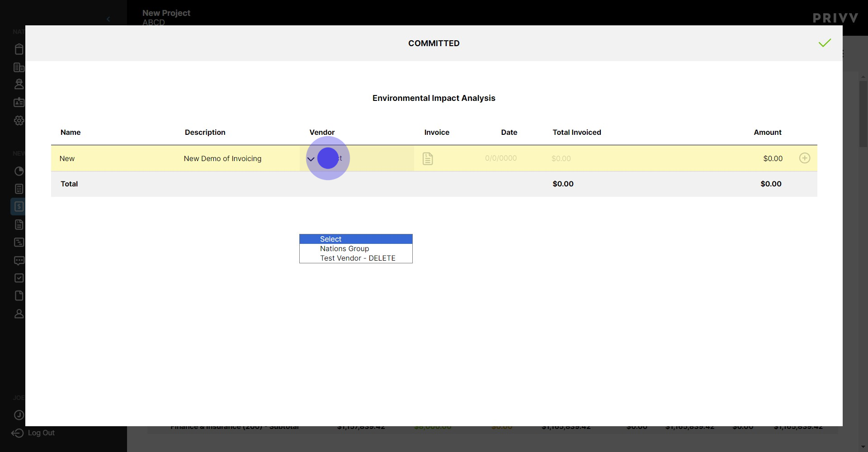Click the invoice document icon in row

[427, 159]
